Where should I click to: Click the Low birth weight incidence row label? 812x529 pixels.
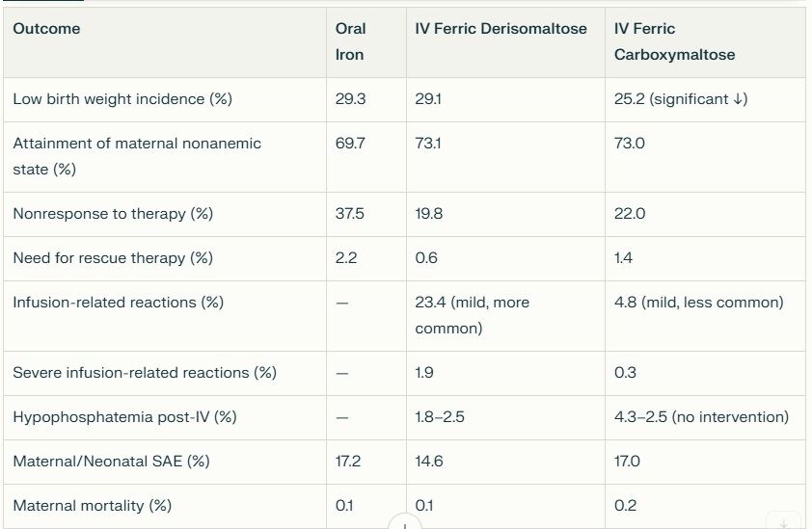pyautogui.click(x=122, y=99)
